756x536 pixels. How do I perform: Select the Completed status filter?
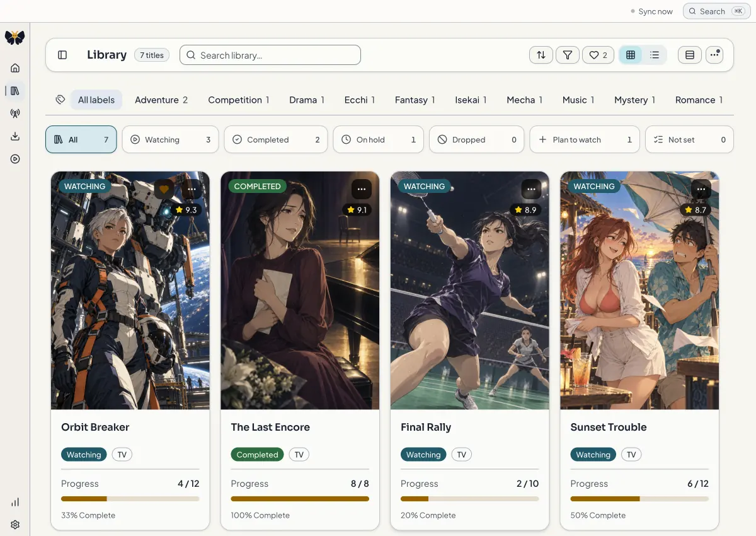(276, 139)
